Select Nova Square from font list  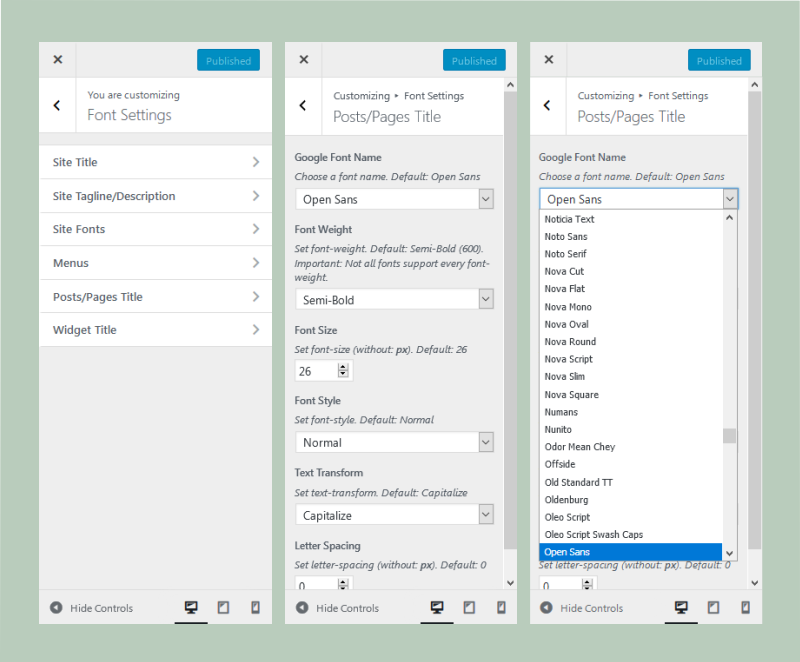point(631,394)
